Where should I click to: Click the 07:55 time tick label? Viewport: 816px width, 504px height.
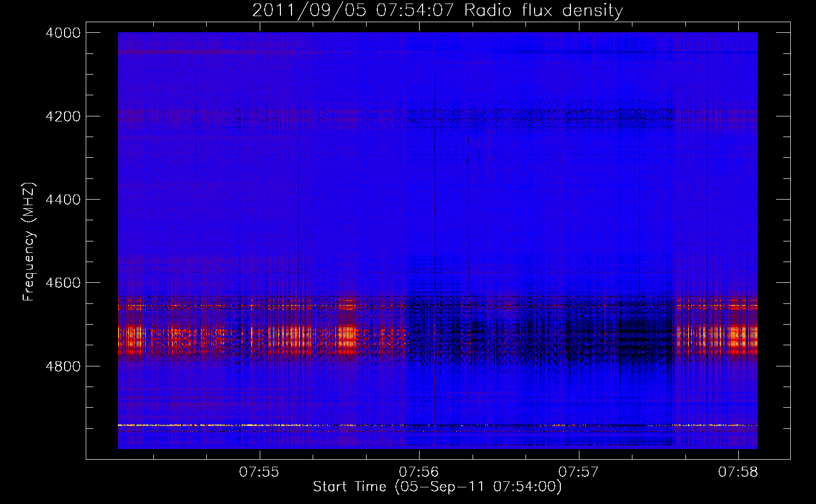tap(259, 472)
